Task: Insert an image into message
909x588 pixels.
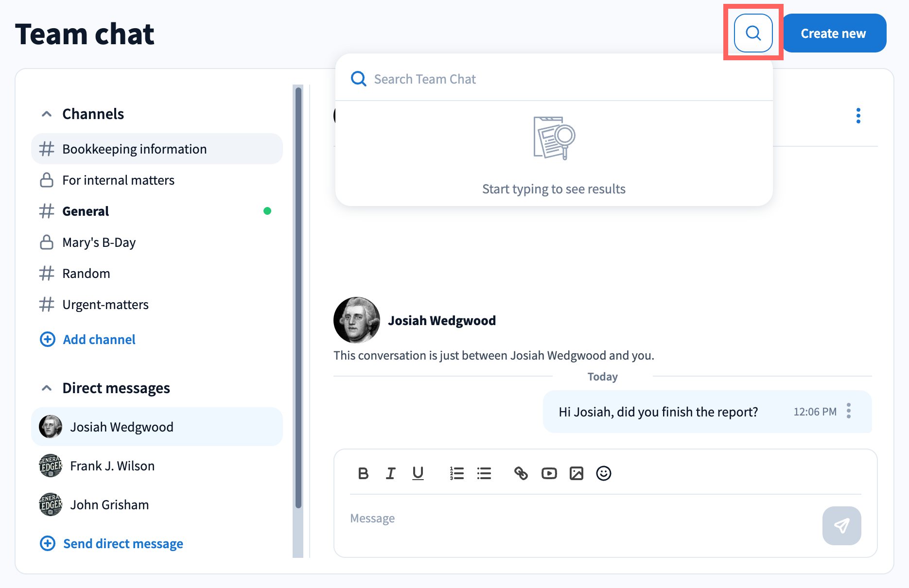Action: pyautogui.click(x=576, y=473)
